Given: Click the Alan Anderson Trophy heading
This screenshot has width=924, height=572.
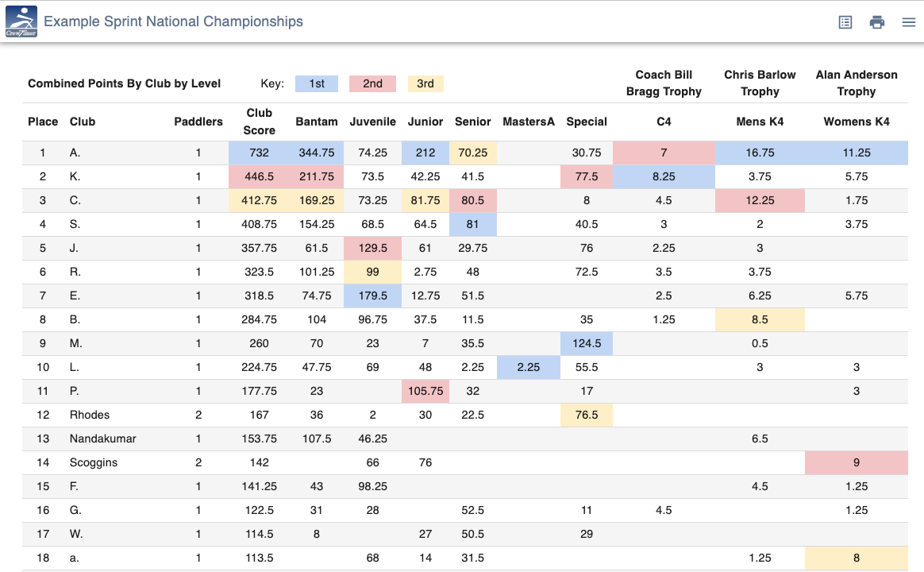Looking at the screenshot, I should (x=857, y=83).
